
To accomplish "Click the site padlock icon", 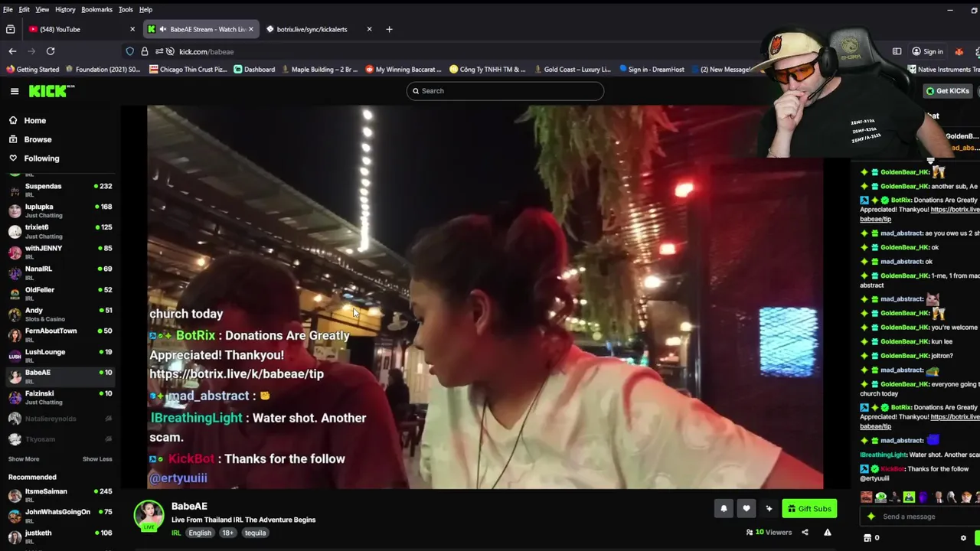I will click(x=144, y=51).
